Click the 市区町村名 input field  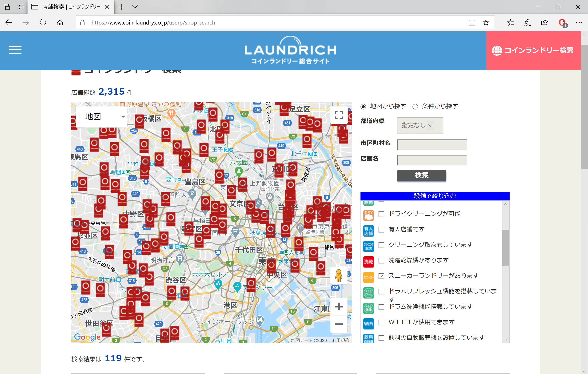[432, 145]
